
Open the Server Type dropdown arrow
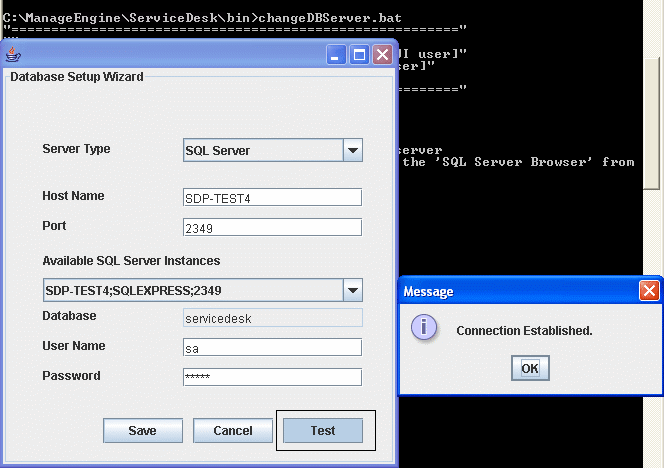point(353,150)
